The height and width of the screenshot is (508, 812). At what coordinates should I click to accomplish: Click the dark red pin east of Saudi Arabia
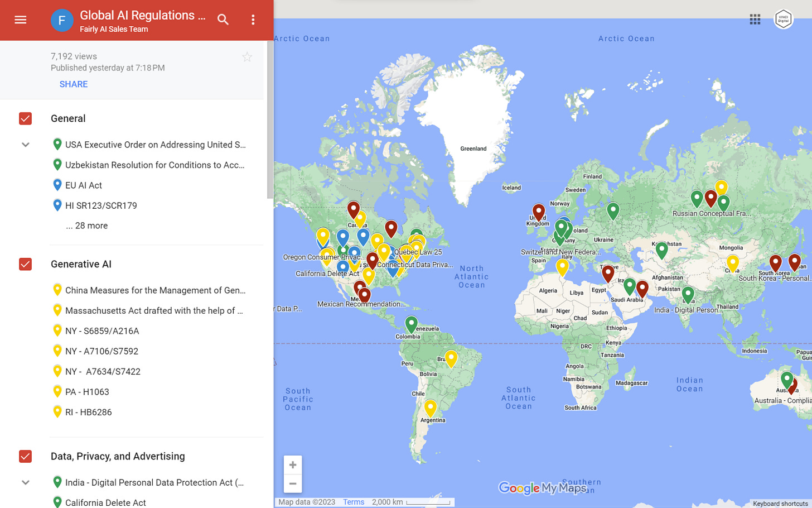pos(642,289)
